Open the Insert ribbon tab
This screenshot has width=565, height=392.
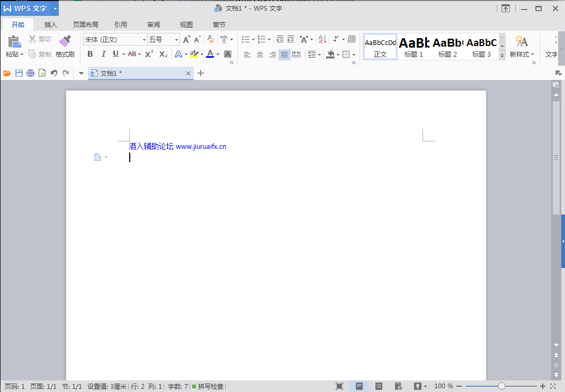pyautogui.click(x=51, y=24)
